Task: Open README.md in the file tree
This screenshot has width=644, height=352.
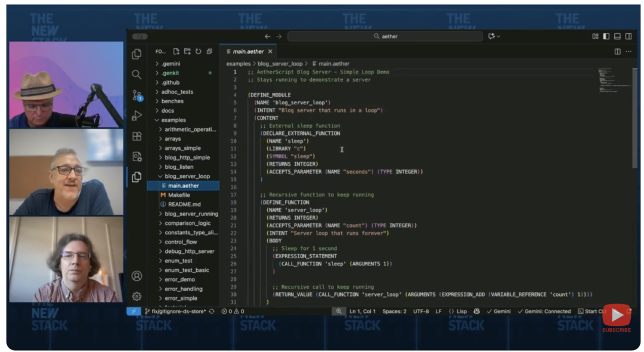Action: click(x=184, y=204)
